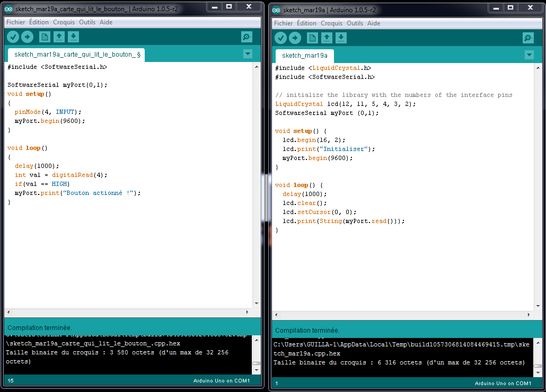Viewport: 546px width, 392px height.
Task: Click Save sketch icon in left window
Action: [x=73, y=37]
